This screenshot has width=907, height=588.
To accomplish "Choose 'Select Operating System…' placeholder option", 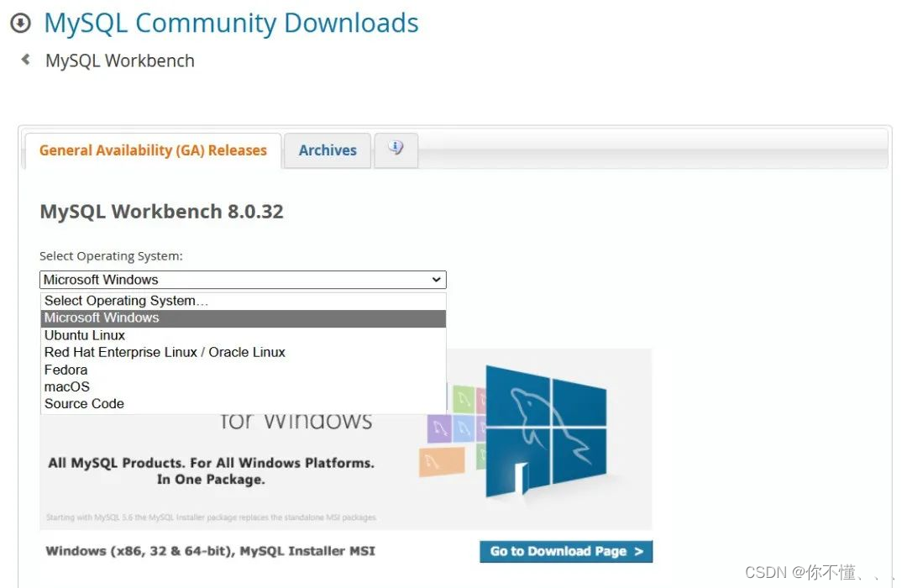I will (243, 301).
